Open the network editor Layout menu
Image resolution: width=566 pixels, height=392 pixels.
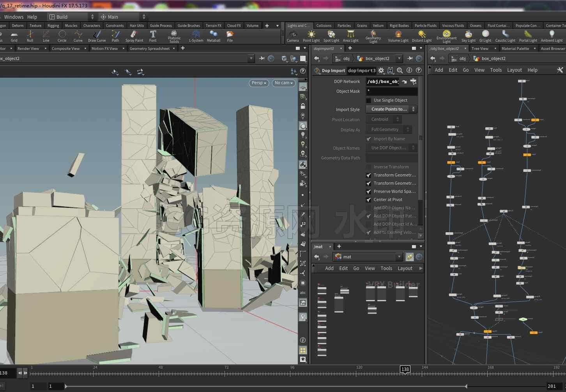pos(514,70)
